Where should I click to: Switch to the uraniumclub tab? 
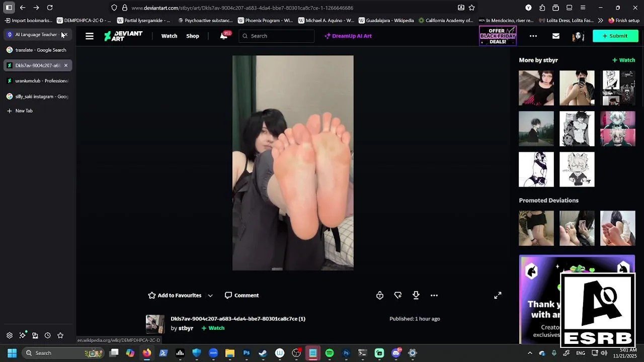click(x=38, y=80)
